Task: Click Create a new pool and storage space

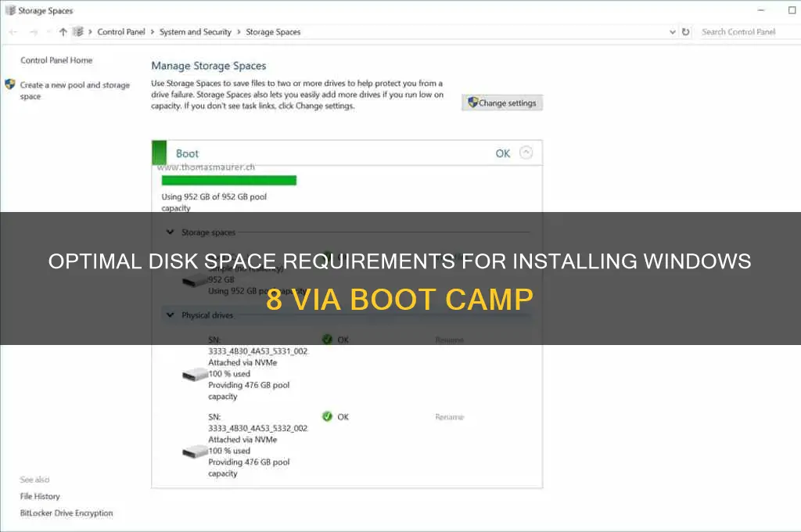Action: click(x=74, y=91)
